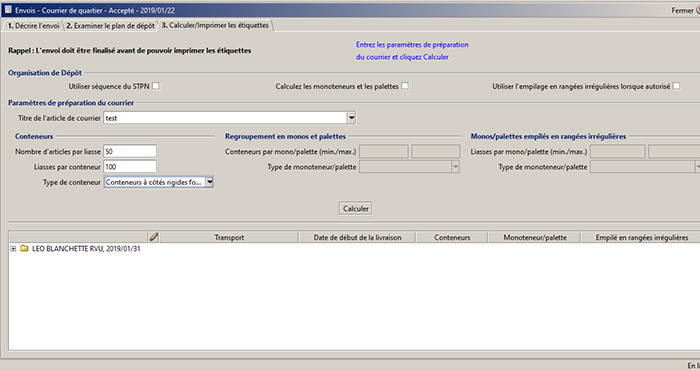This screenshot has width=700, height=370.
Task: Switch to tab 1. Décrire l'envoi
Action: 33,26
